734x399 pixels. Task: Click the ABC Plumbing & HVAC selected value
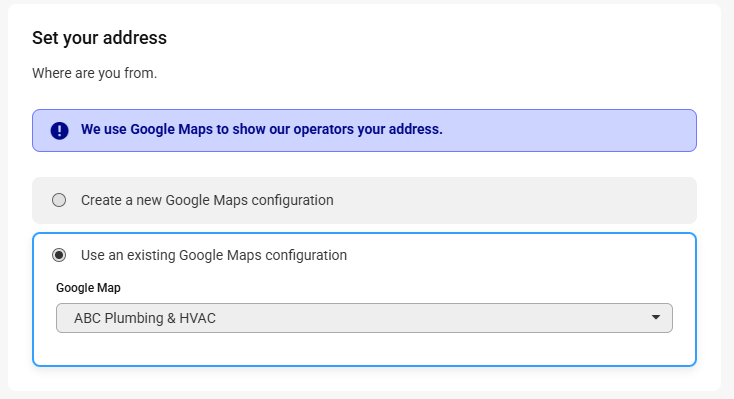pos(145,318)
